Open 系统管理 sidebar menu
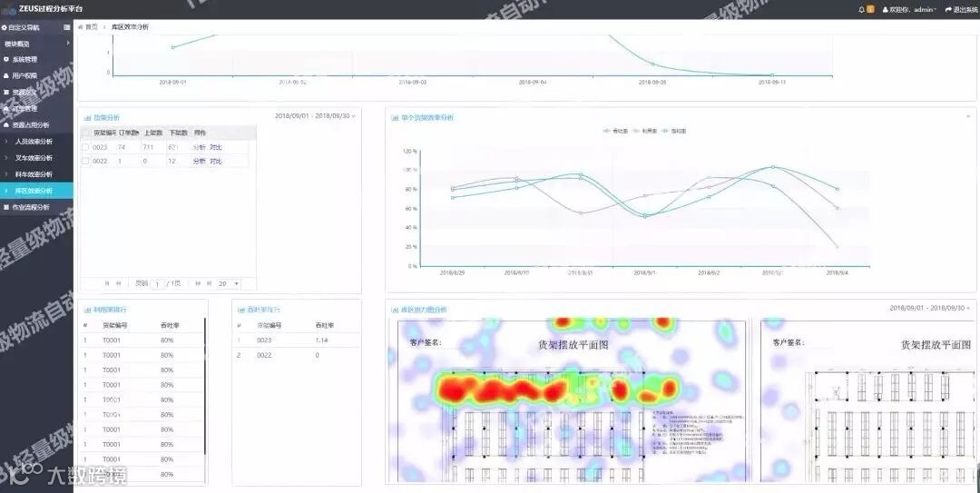Viewport: 980px width, 493px height. click(36, 59)
